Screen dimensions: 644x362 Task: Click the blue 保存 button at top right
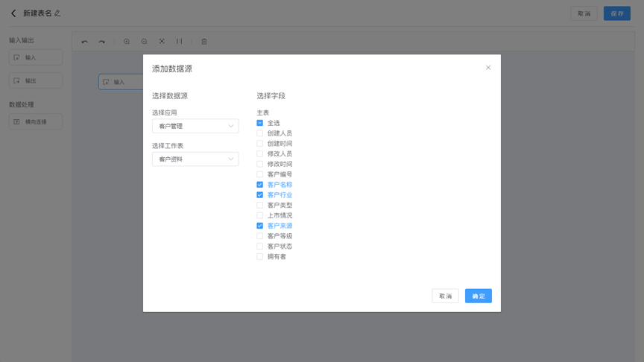tap(616, 13)
